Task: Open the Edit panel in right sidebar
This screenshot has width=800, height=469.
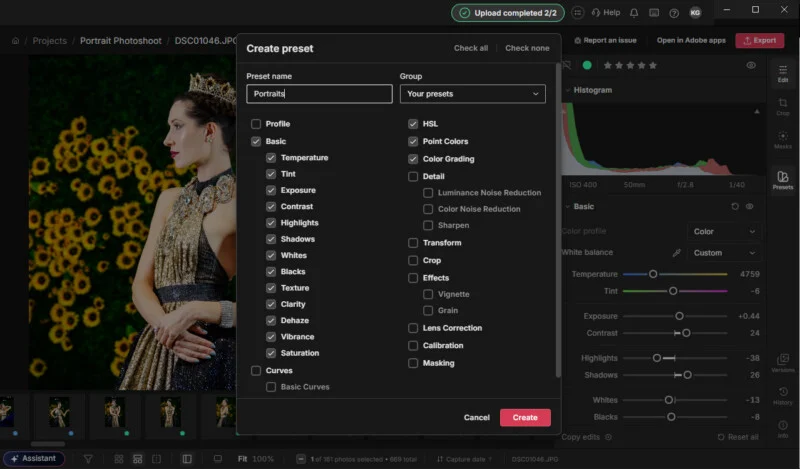Action: [783, 74]
